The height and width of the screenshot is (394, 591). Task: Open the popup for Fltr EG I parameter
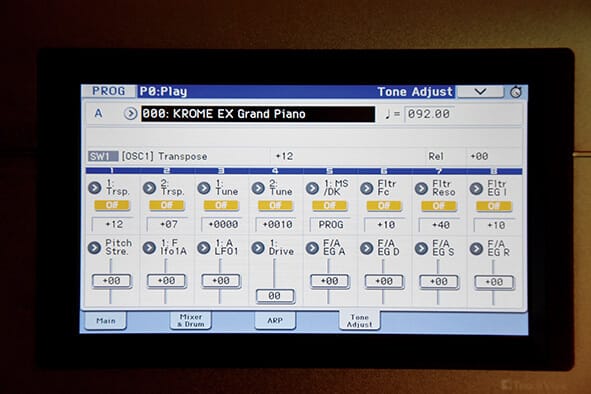[476, 189]
